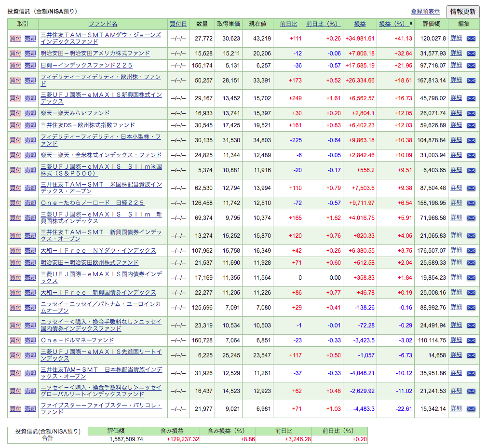Click envelope icon for フィデリティ・欧州株・ファンド
The height and width of the screenshot is (448, 487).
pyautogui.click(x=471, y=81)
